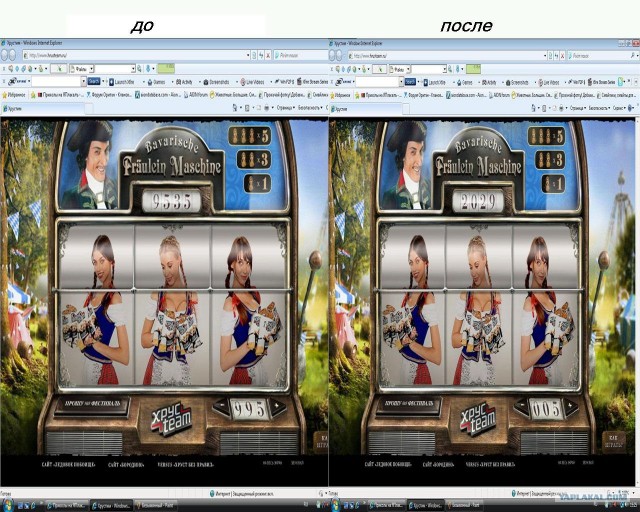Open address bar dropdown in left browser
Viewport: 640px width, 512px height.
click(x=248, y=55)
